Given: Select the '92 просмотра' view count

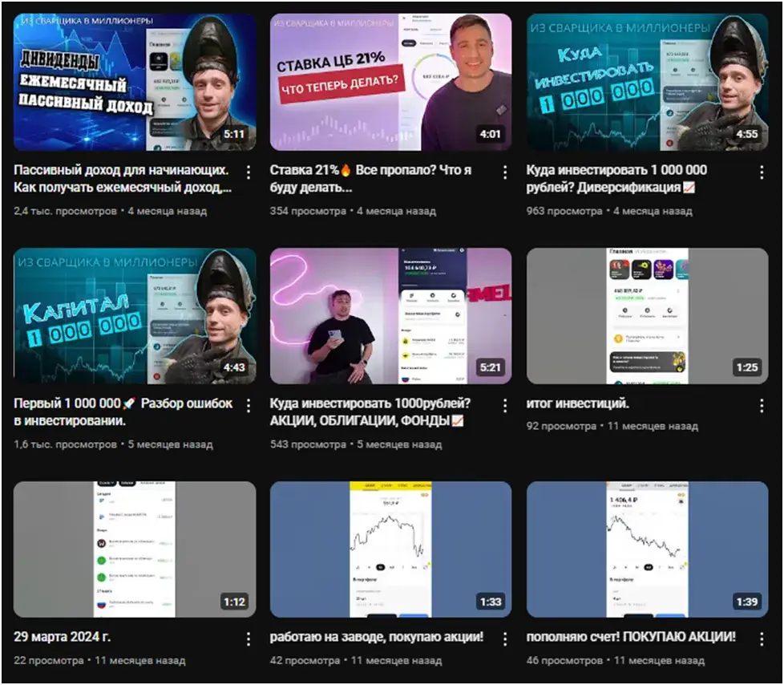Looking at the screenshot, I should coord(561,426).
